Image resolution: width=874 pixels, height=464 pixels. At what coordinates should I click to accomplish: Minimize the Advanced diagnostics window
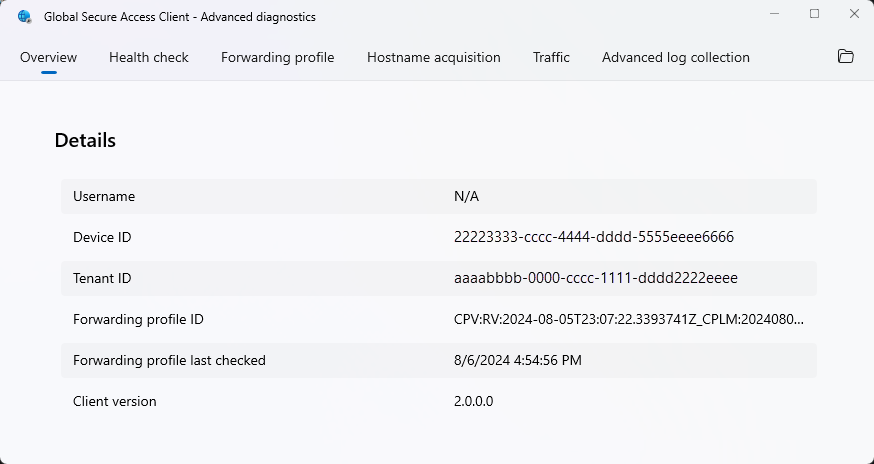(776, 14)
